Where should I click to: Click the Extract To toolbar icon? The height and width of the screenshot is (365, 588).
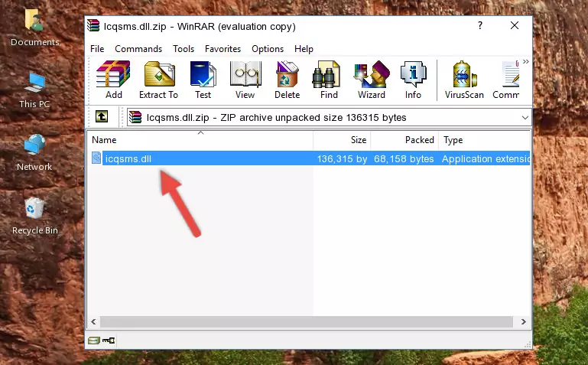(x=158, y=80)
